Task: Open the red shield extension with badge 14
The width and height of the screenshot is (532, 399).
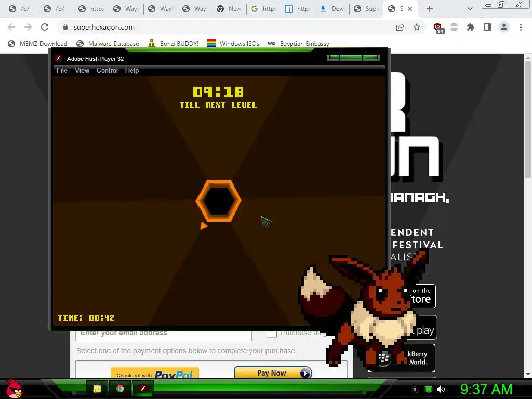Action: [438, 28]
